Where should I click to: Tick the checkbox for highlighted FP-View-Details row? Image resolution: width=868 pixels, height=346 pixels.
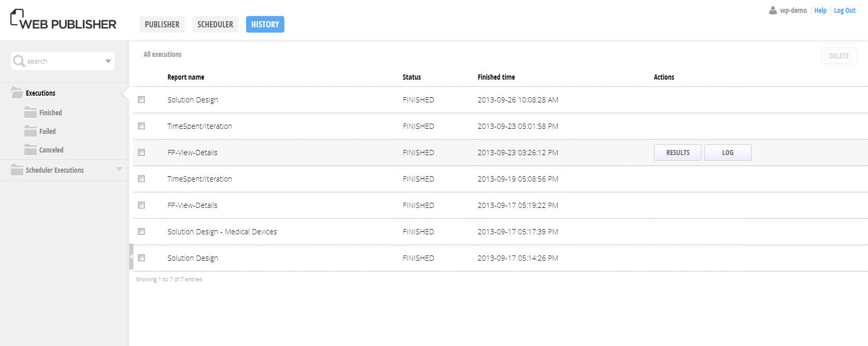[x=142, y=153]
